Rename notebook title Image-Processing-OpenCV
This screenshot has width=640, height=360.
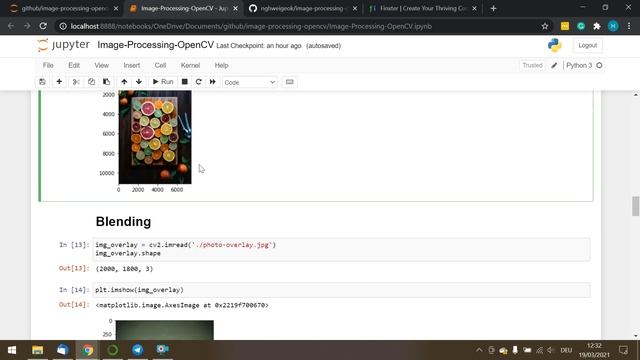156,45
